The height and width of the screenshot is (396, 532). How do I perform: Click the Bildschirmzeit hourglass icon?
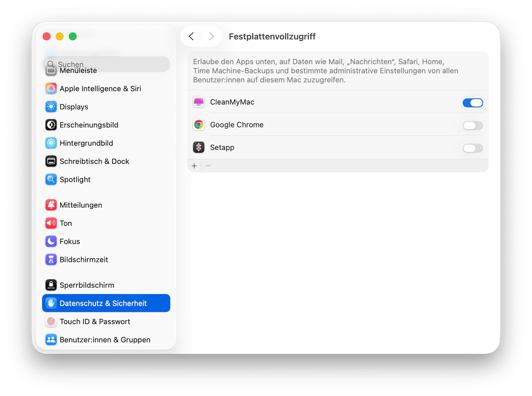[x=51, y=260]
